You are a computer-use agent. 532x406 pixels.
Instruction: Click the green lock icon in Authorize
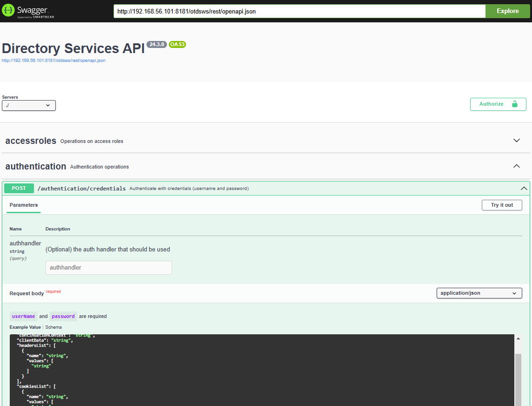click(514, 104)
